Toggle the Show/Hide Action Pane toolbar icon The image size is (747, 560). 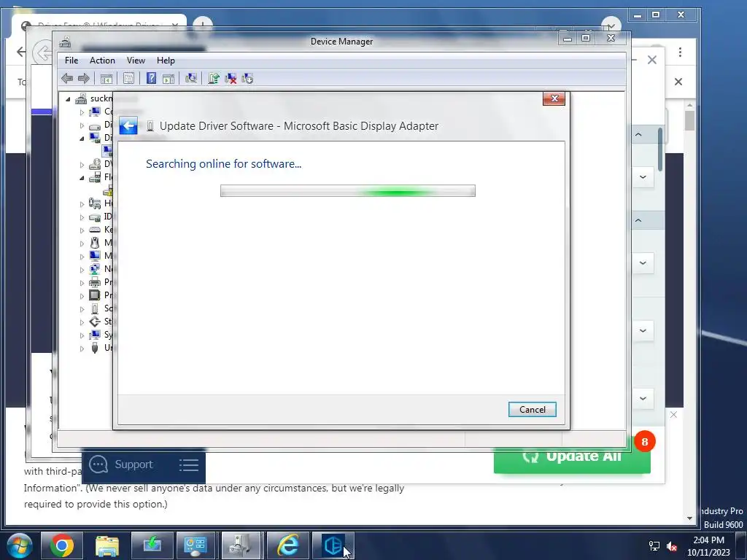169,79
